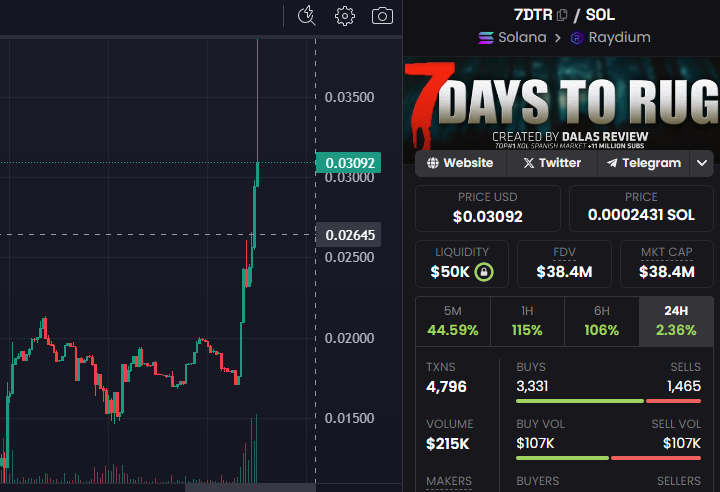
Task: Click the SELL VOL $107K value
Action: [682, 443]
